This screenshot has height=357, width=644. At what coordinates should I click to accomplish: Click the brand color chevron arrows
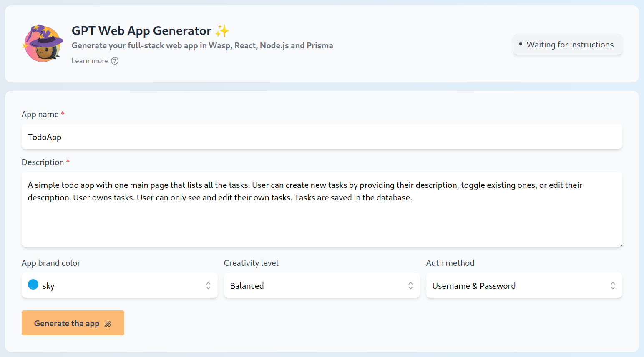[208, 286]
